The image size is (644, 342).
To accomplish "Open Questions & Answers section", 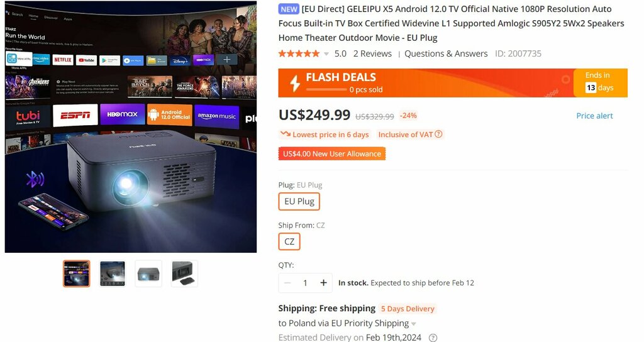I will [x=446, y=54].
